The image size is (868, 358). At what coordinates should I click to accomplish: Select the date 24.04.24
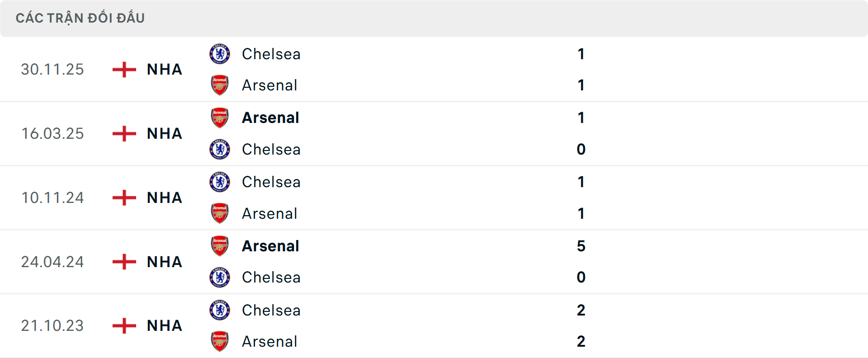coord(52,262)
